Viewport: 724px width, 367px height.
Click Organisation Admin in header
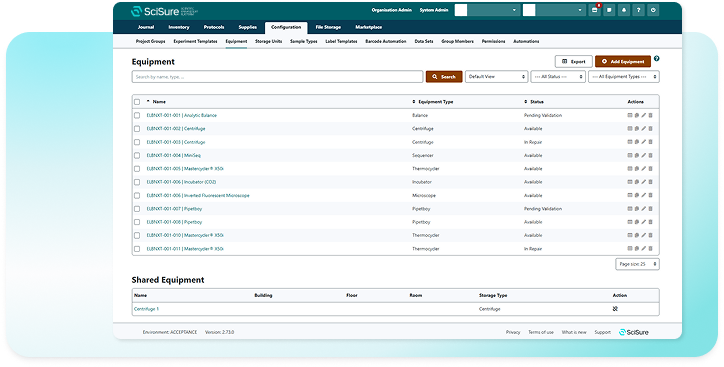click(x=392, y=10)
